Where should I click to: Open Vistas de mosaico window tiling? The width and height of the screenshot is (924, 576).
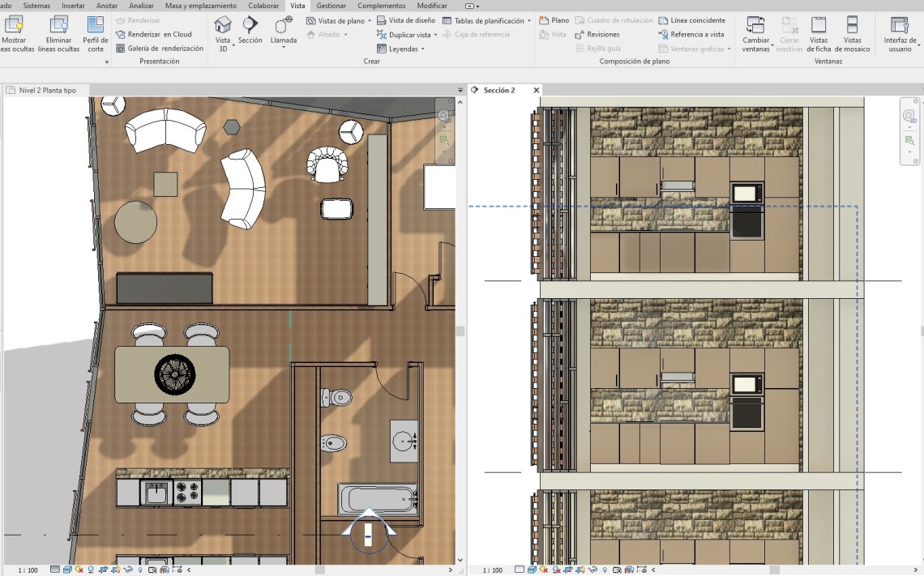point(852,25)
